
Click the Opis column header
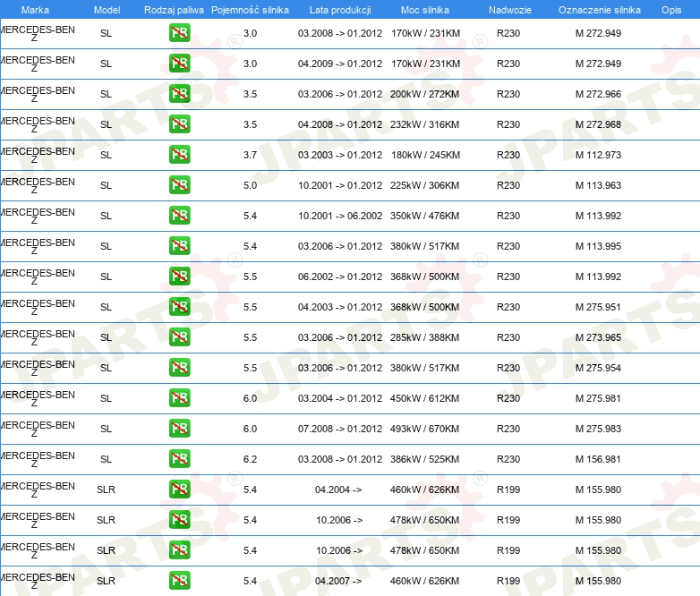pyautogui.click(x=671, y=10)
